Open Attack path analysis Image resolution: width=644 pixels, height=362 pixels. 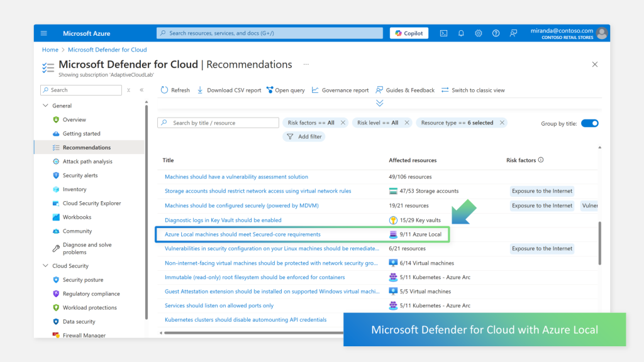pyautogui.click(x=87, y=162)
